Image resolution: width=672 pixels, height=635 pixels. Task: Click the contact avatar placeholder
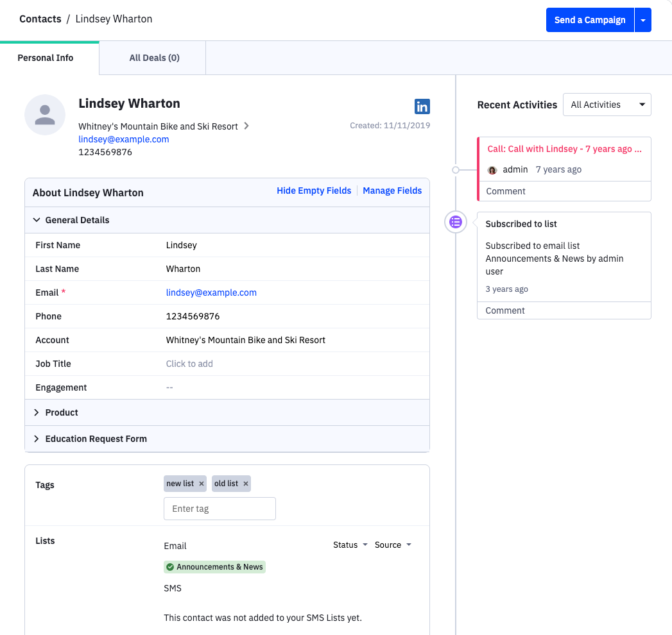pyautogui.click(x=45, y=115)
